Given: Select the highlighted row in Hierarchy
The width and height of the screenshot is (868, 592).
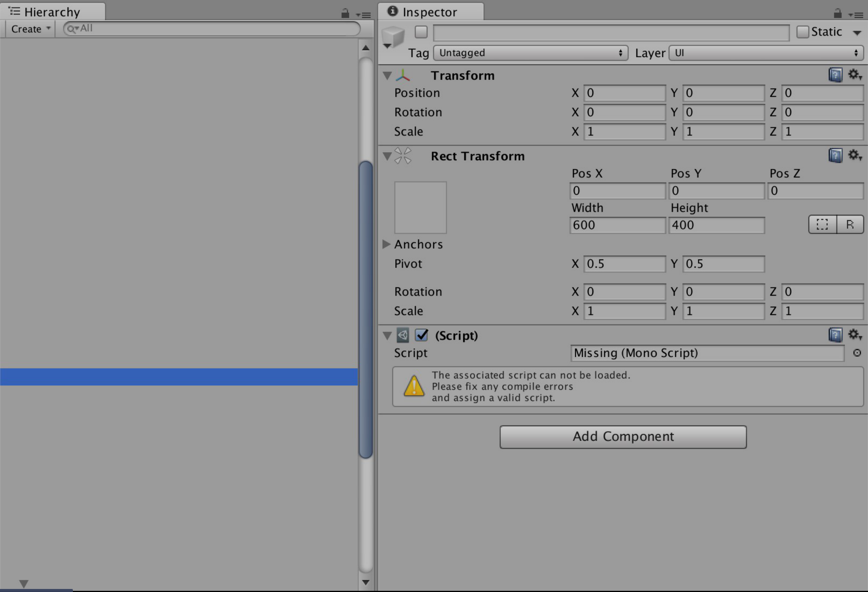Looking at the screenshot, I should 178,377.
